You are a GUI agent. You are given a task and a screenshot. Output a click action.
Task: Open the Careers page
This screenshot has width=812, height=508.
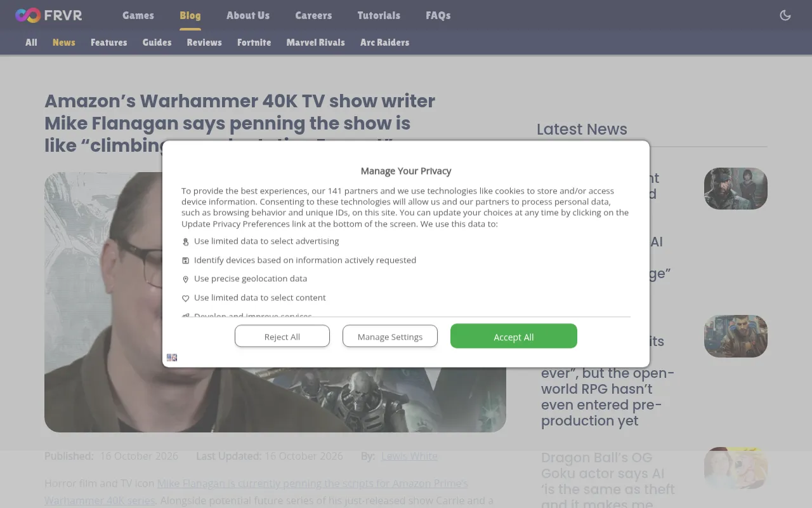tap(313, 15)
